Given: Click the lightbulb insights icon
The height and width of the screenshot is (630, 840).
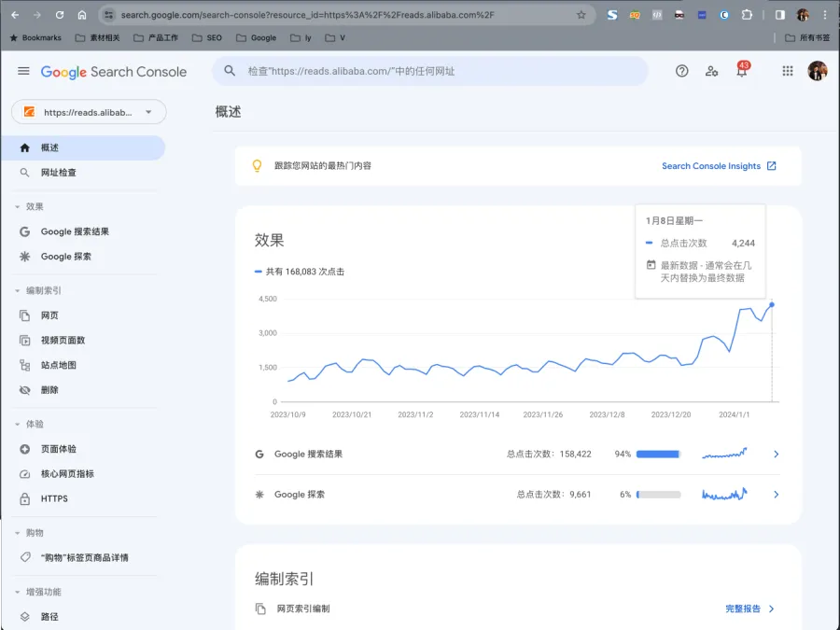Looking at the screenshot, I should pyautogui.click(x=258, y=166).
